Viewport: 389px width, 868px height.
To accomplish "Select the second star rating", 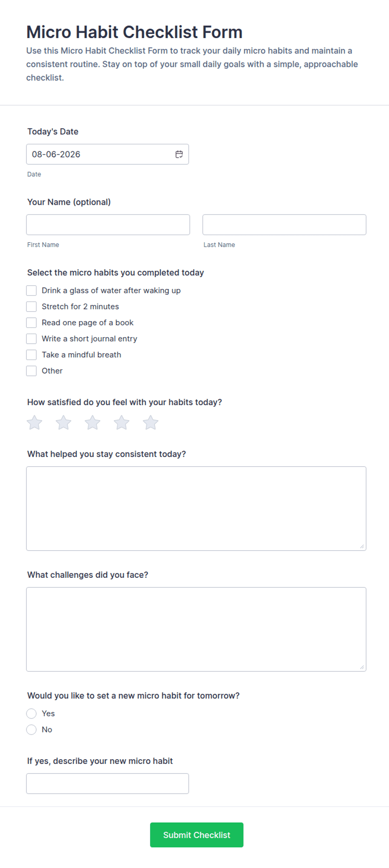I will coord(64,423).
